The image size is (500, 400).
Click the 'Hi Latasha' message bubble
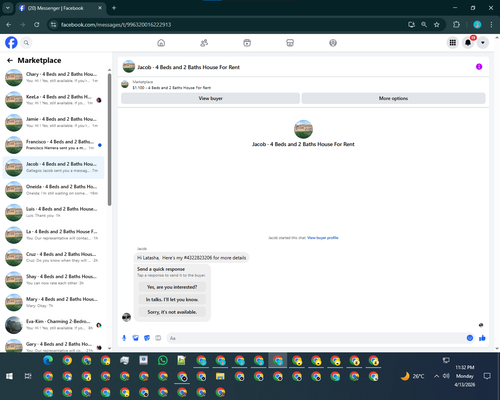click(191, 258)
